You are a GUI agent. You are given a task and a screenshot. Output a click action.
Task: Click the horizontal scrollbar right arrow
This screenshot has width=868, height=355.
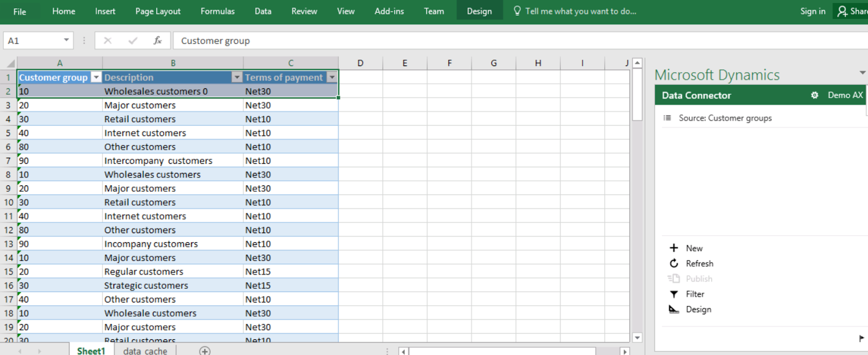624,351
